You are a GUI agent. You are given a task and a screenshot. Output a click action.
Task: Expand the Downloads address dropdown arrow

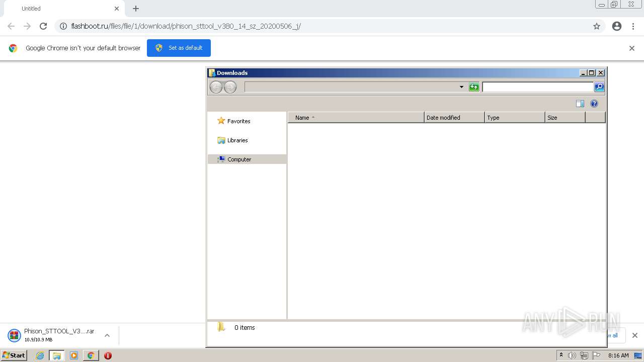coord(461,87)
